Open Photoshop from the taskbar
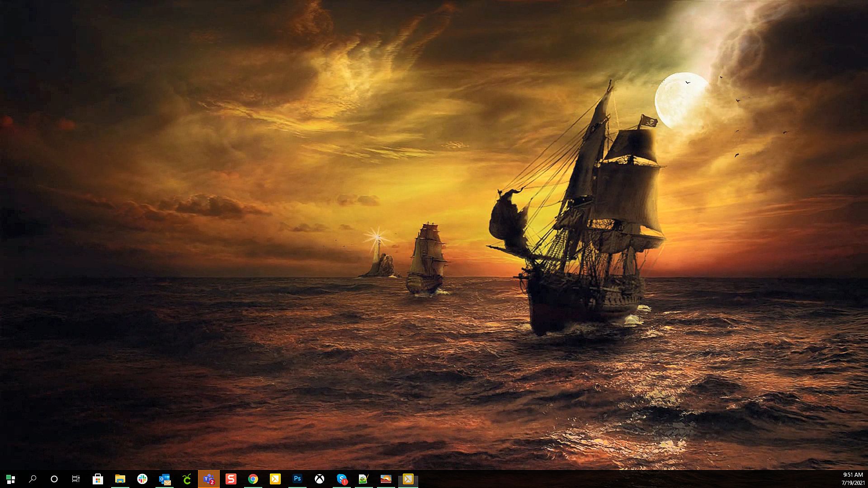This screenshot has height=488, width=868. pos(297,479)
